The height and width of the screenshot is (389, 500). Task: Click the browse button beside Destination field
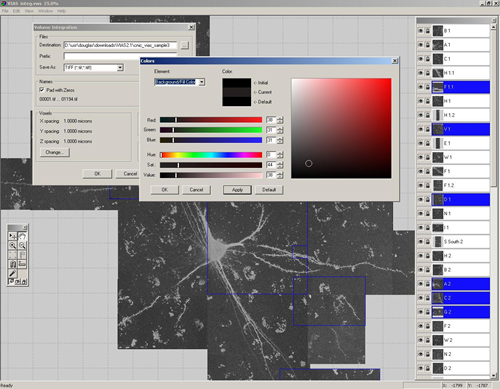pyautogui.click(x=185, y=45)
